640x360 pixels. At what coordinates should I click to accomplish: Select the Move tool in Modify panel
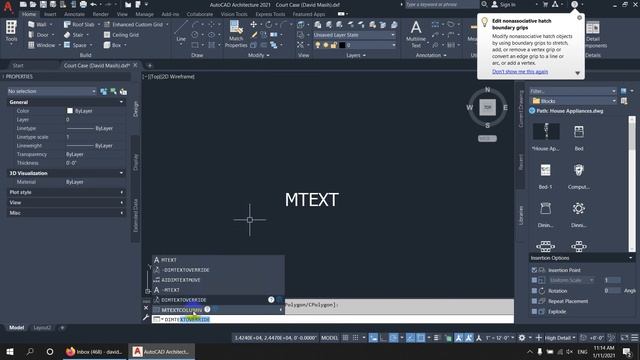(253, 24)
